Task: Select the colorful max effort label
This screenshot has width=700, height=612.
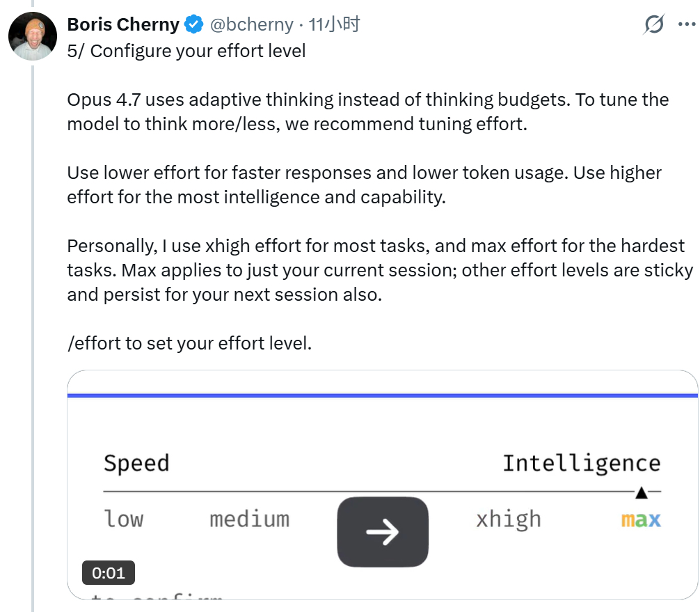Action: [x=641, y=519]
